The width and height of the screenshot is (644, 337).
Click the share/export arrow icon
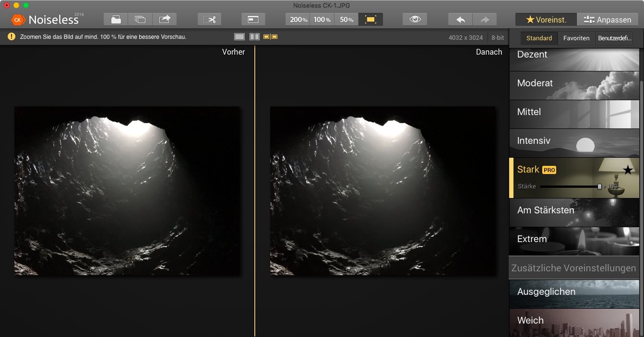pyautogui.click(x=165, y=20)
